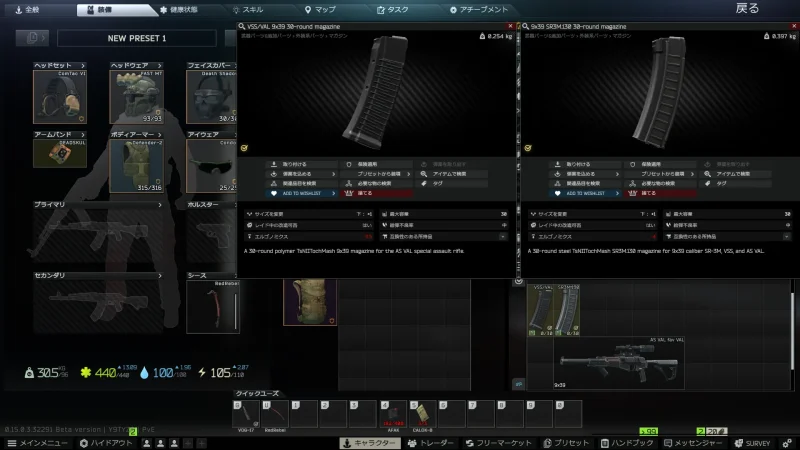Expand compatible items dropdown in right magazine panel

794,237
